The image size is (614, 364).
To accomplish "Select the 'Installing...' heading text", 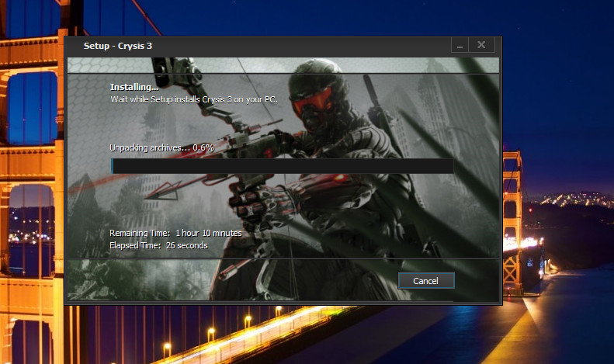I will (x=134, y=87).
